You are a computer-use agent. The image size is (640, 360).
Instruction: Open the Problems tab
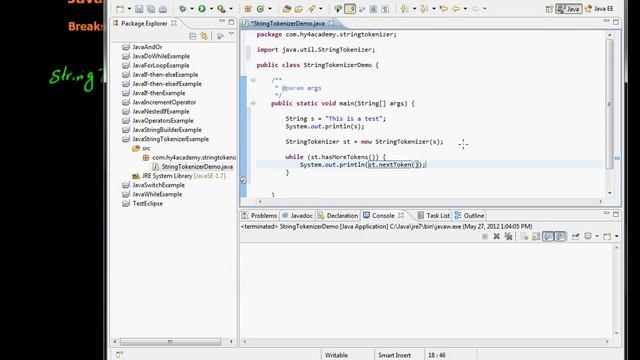point(260,215)
